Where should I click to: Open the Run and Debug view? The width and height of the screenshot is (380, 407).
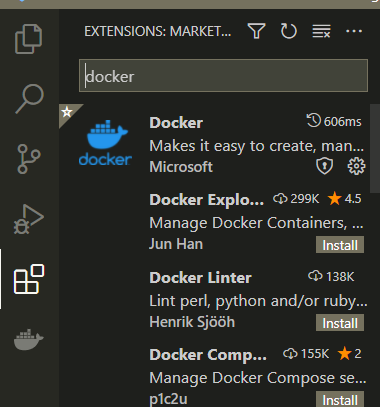[x=29, y=219]
